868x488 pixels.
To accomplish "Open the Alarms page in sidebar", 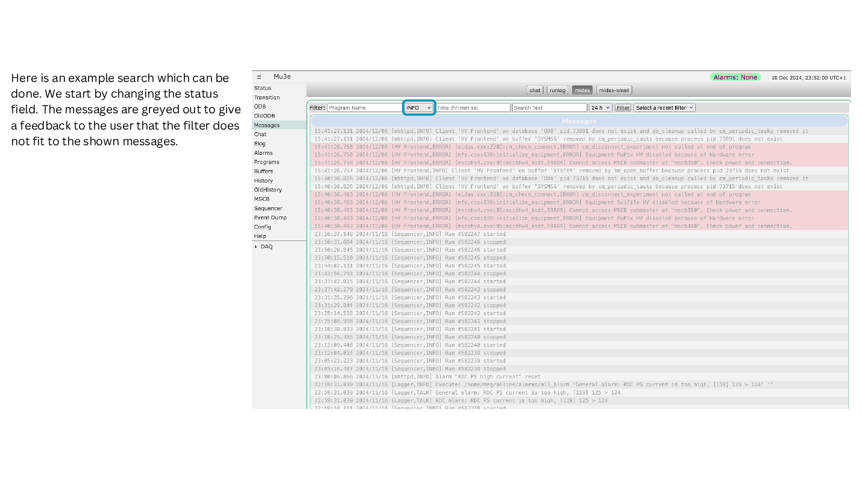I will tap(263, 153).
